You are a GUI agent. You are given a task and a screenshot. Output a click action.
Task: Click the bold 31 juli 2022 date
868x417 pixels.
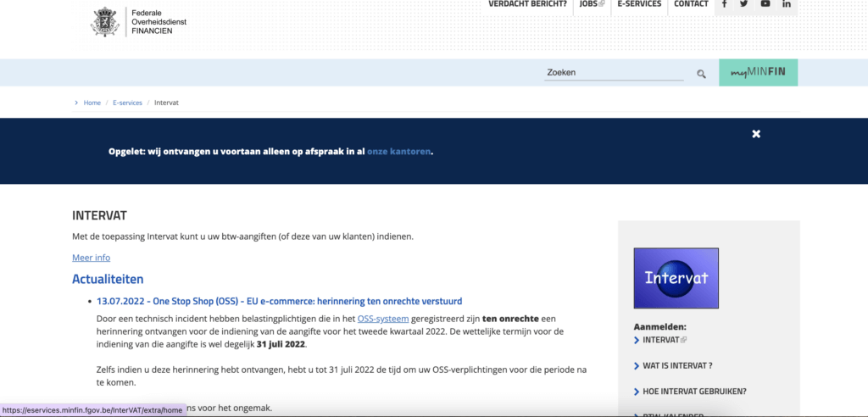click(x=281, y=344)
